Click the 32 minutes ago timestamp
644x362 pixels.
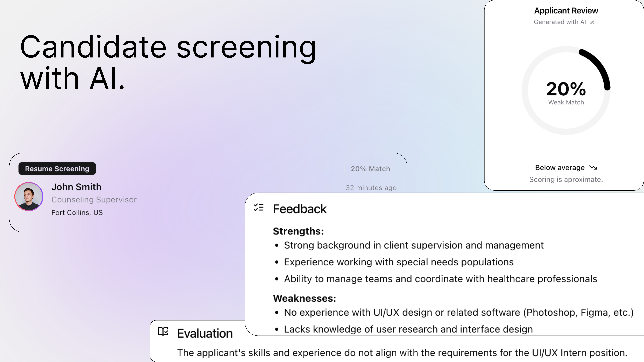371,188
